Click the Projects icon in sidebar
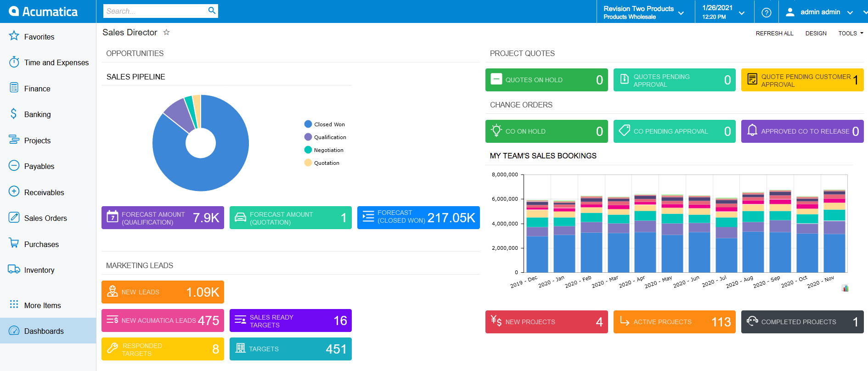 point(14,140)
